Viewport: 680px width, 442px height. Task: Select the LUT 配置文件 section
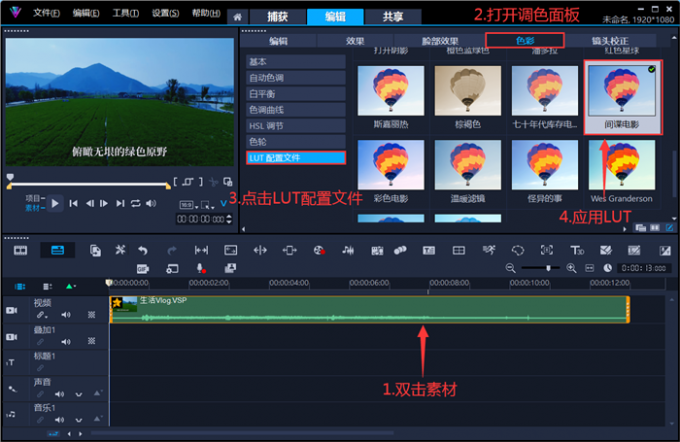pos(296,158)
